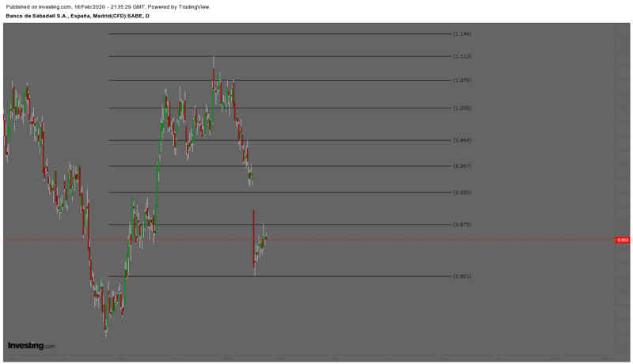The image size is (633, 364).
Task: Click the Banco de Sabadell S.A. chart title
Action: 78,16
